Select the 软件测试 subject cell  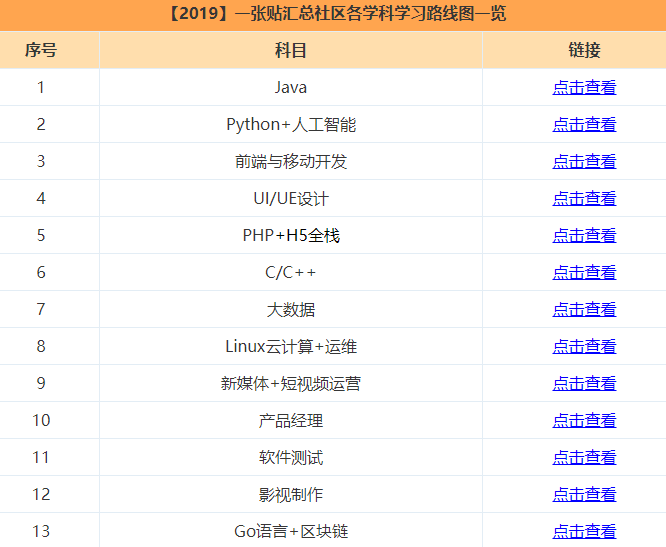coord(291,457)
